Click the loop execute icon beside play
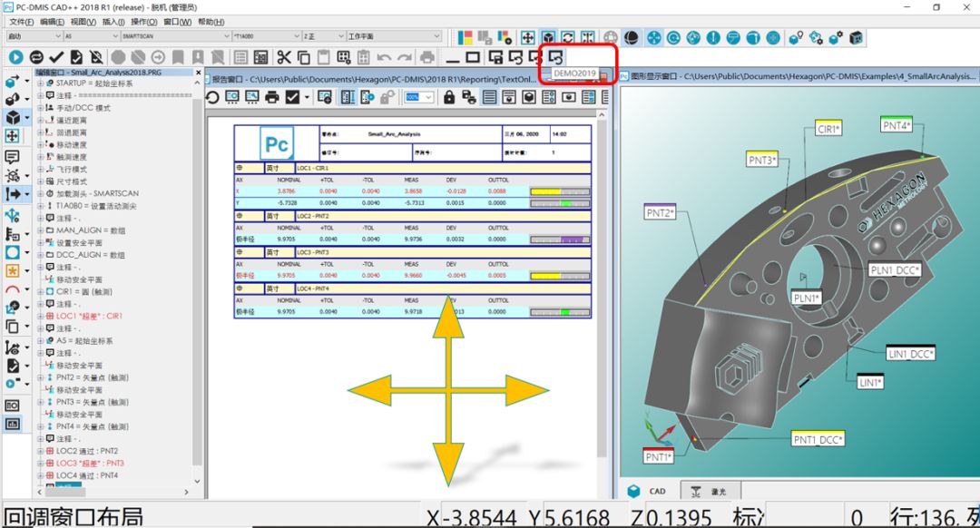Image resolution: width=980 pixels, height=528 pixels. click(x=36, y=57)
